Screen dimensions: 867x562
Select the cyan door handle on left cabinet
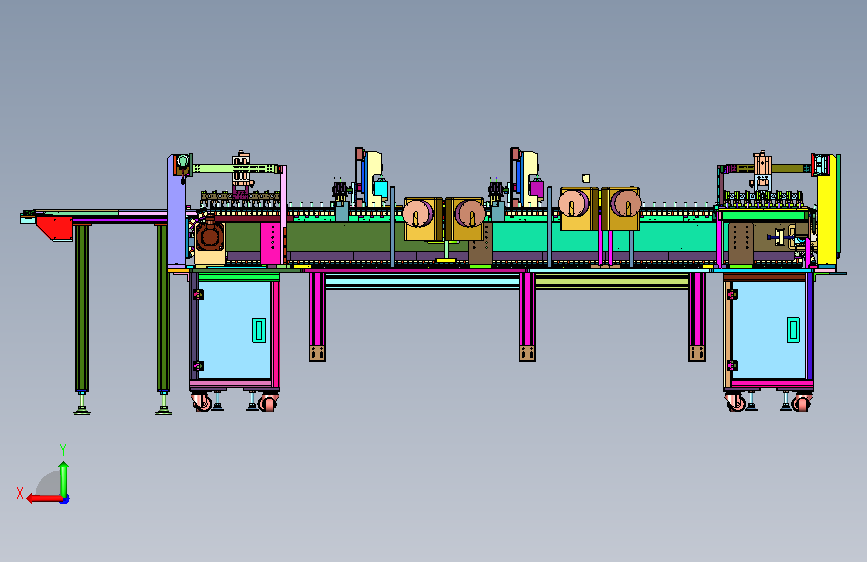coord(259,330)
